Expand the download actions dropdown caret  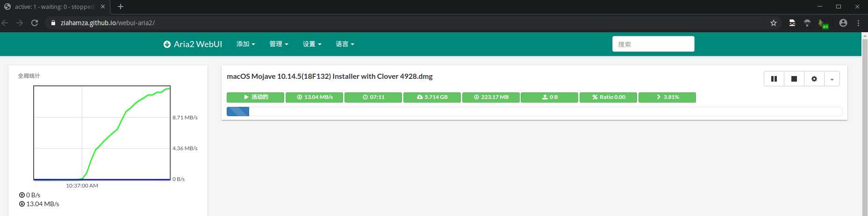tap(832, 79)
